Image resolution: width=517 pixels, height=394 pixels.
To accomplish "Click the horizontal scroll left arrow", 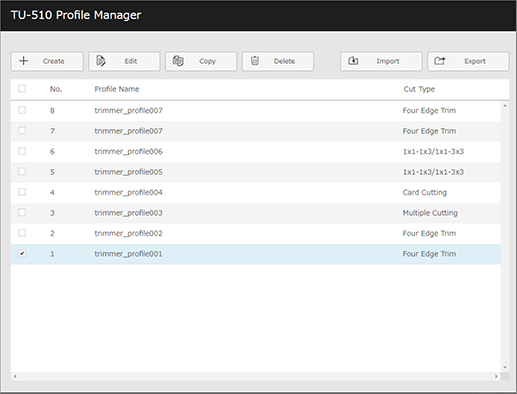I will 15,376.
